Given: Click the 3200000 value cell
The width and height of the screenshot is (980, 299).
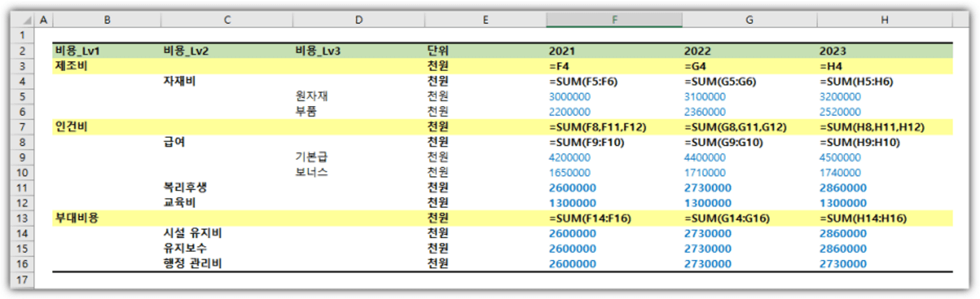Looking at the screenshot, I should pos(885,96).
